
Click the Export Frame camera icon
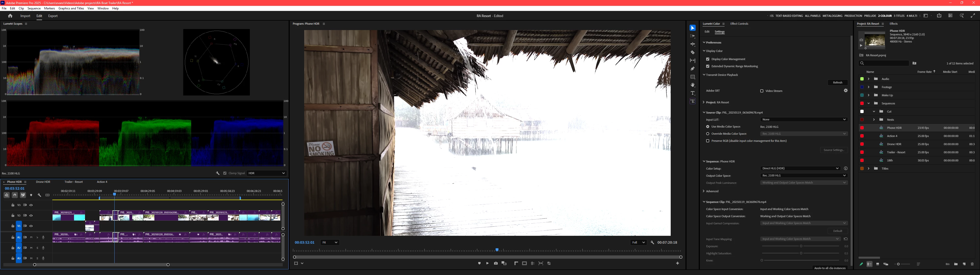pyautogui.click(x=496, y=263)
